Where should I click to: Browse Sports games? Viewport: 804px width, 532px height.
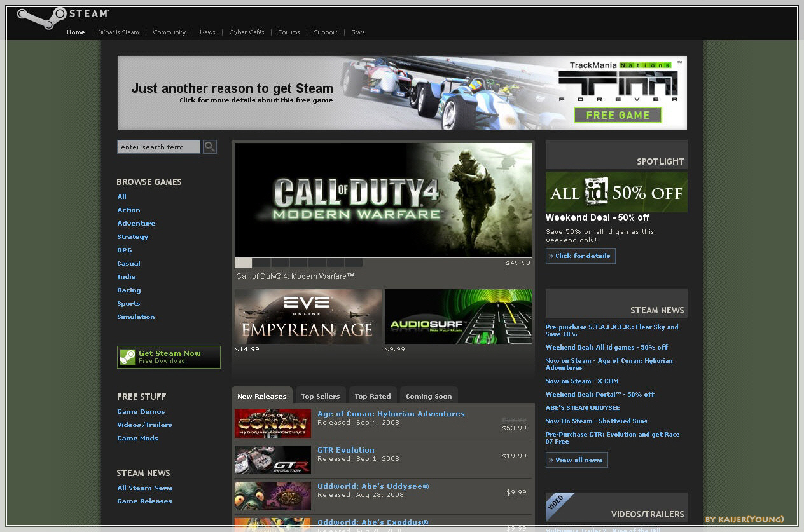pos(128,304)
